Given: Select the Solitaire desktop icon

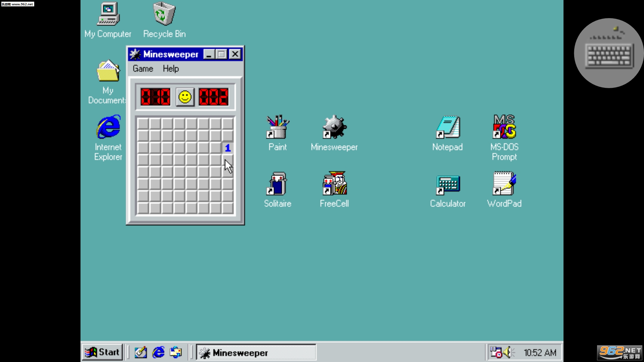Looking at the screenshot, I should click(x=277, y=184).
